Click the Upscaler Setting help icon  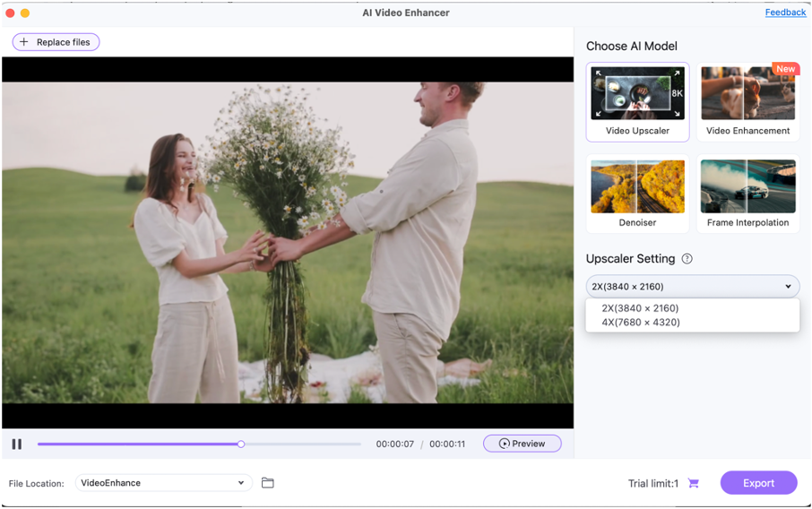coord(687,259)
